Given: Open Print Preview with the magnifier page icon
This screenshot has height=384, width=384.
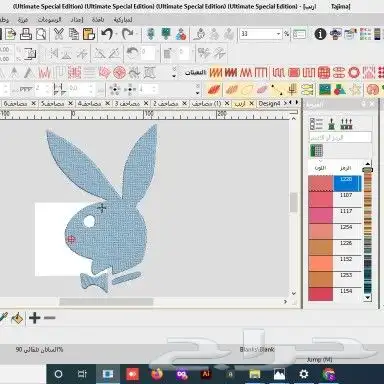Looking at the screenshot, I should pos(41,34).
